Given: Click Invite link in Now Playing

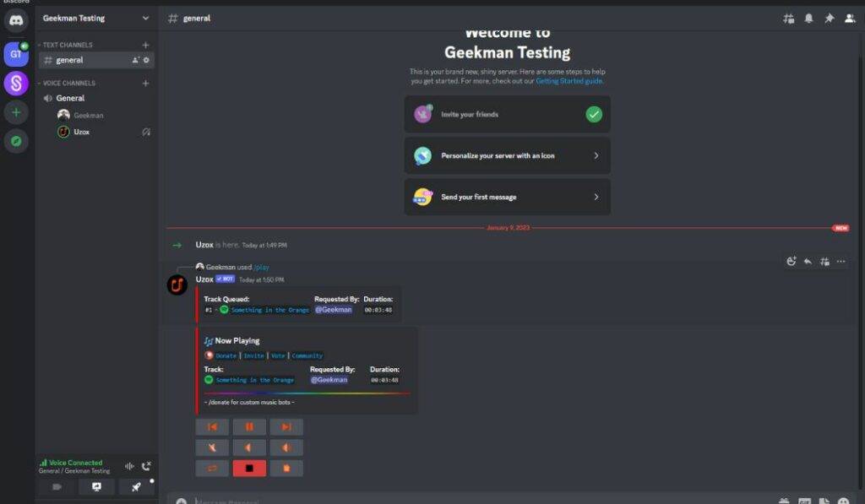Looking at the screenshot, I should pyautogui.click(x=253, y=355).
